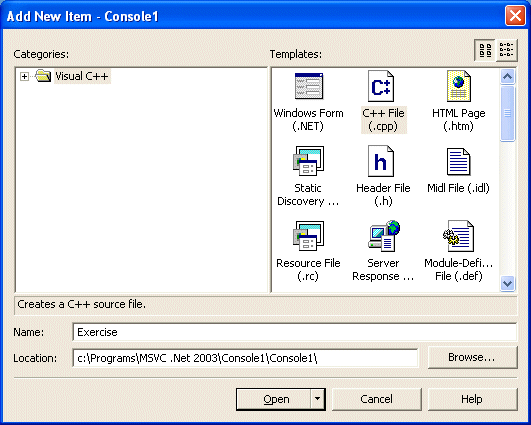Select the Windows Form (.NET) template icon

coord(309,86)
